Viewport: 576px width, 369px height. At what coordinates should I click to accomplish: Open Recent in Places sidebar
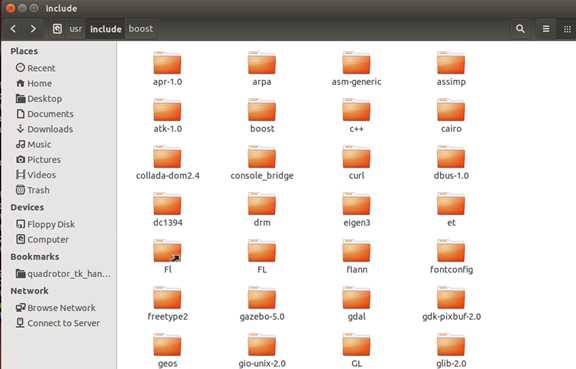tap(36, 68)
